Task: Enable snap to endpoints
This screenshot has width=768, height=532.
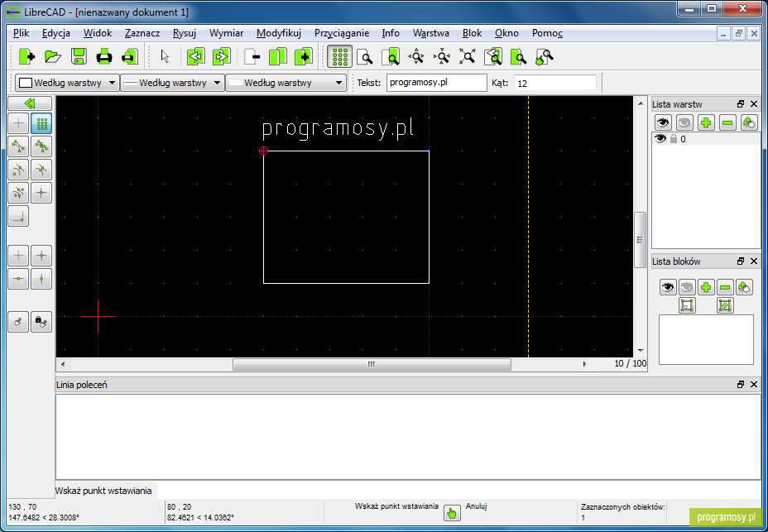Action: click(x=18, y=146)
